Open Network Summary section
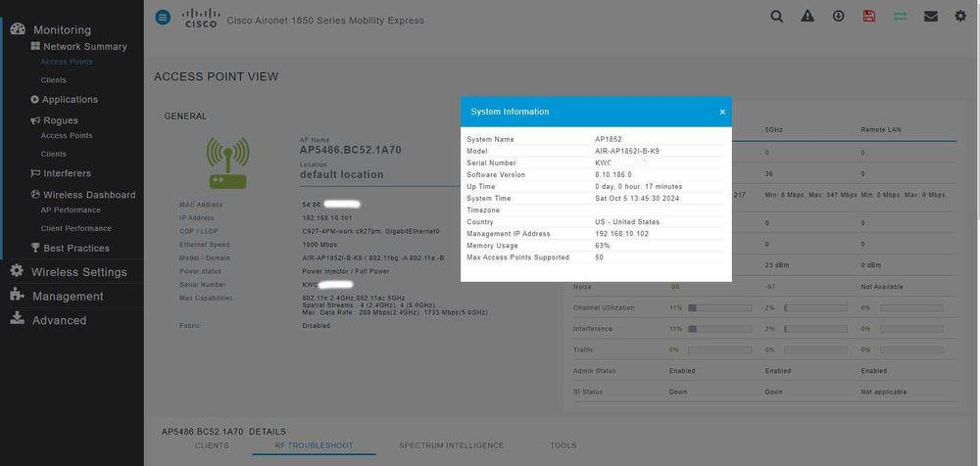 pyautogui.click(x=85, y=46)
